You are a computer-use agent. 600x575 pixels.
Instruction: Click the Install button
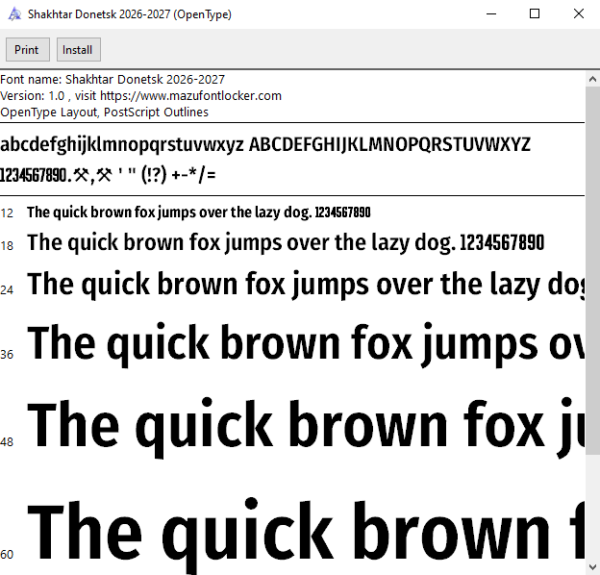[79, 50]
